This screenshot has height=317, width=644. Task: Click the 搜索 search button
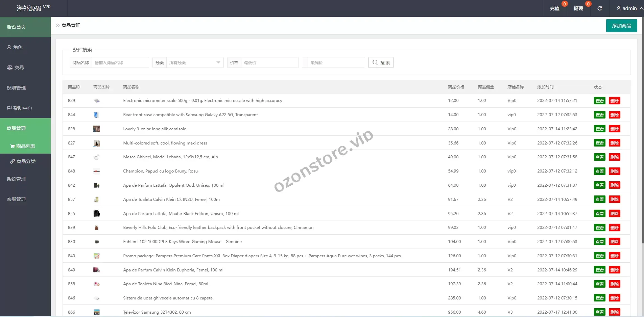point(381,62)
